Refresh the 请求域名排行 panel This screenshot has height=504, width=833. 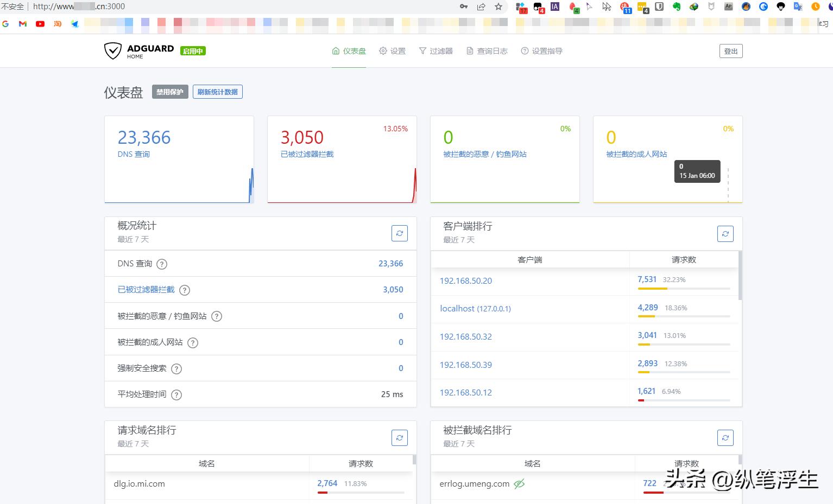[400, 437]
